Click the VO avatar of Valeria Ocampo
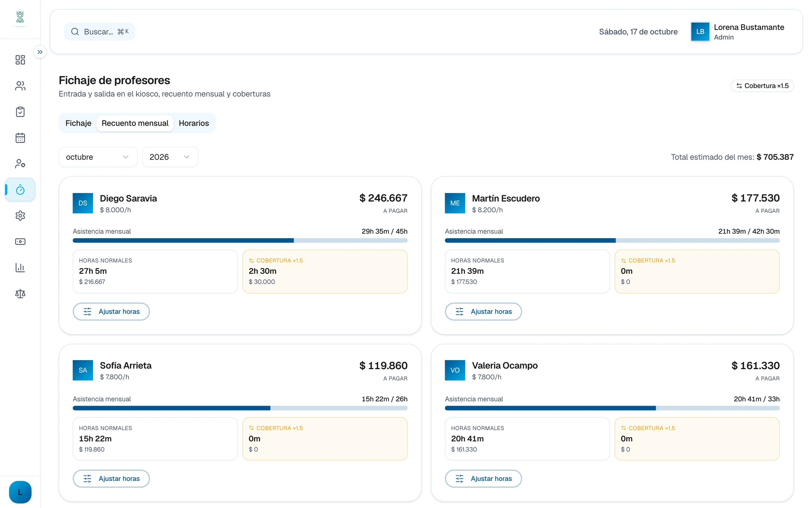812x508 pixels. (x=455, y=370)
